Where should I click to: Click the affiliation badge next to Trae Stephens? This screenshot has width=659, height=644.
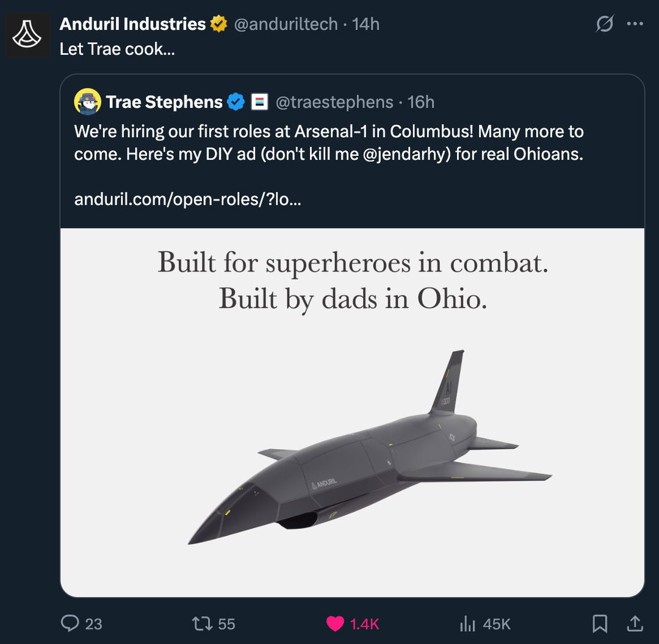259,102
